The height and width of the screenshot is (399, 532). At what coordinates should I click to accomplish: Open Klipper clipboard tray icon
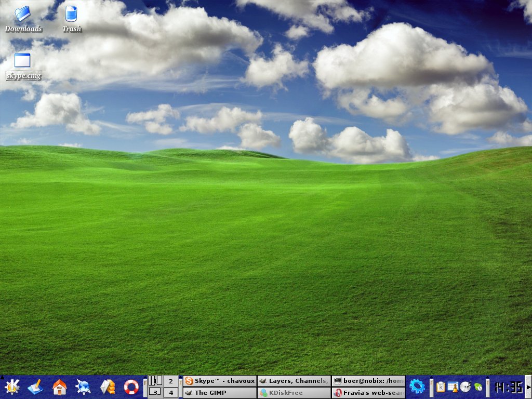coord(441,387)
